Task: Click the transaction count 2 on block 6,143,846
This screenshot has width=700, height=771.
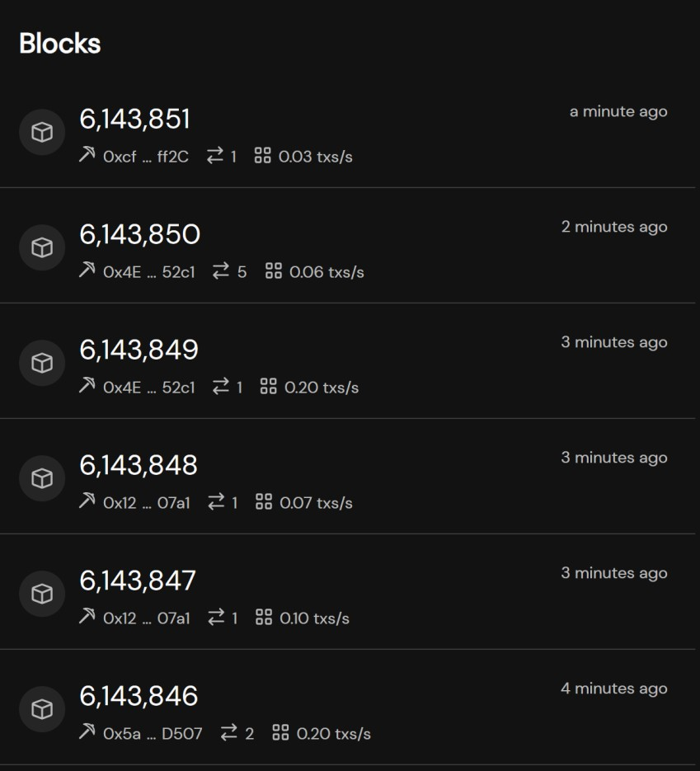Action: [250, 733]
